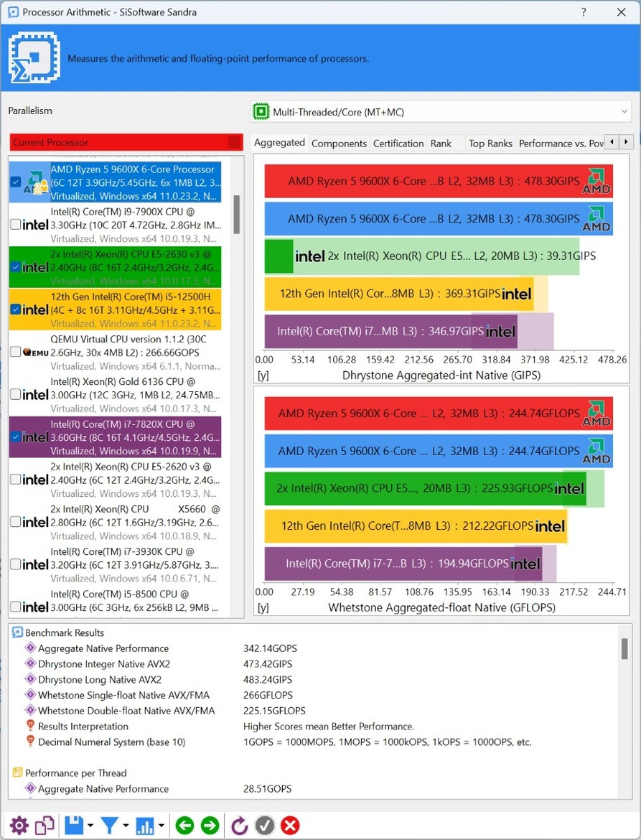The width and height of the screenshot is (641, 840).
Task: Open the Rank tab
Action: tap(441, 144)
